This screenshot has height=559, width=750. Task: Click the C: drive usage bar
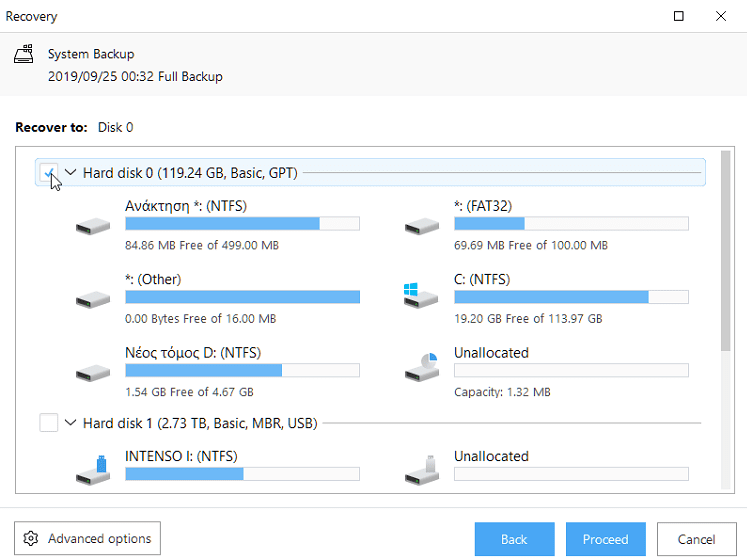tap(571, 297)
